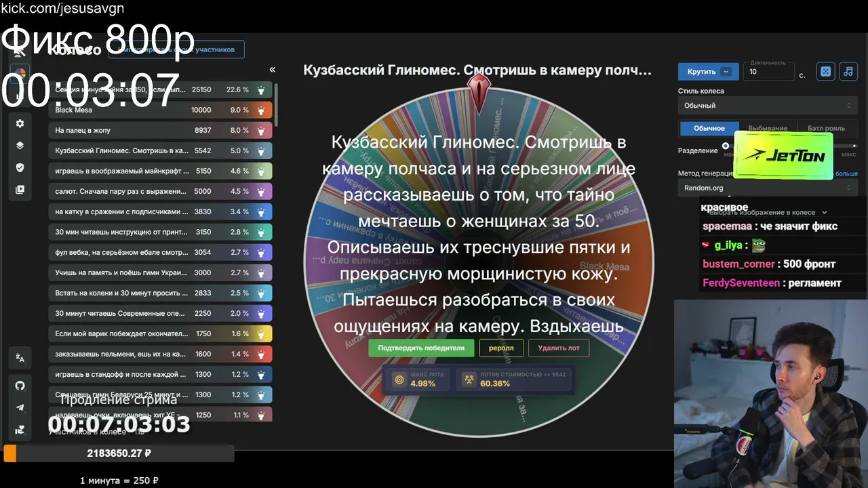
Task: Click the bulb icon on the 'салют' row
Action: (261, 191)
